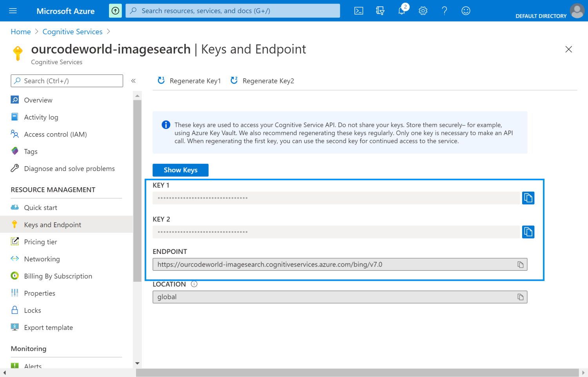Go to Cognitive Services breadcrumb
This screenshot has height=377, width=588.
73,32
